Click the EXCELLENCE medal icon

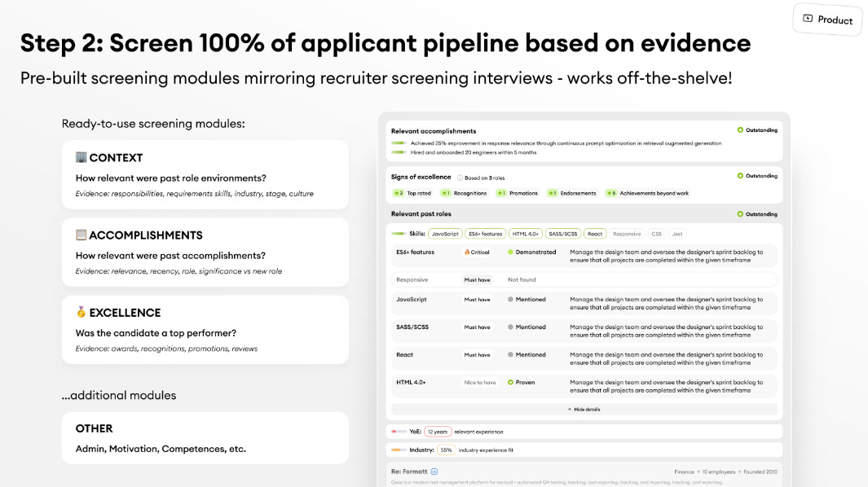(x=81, y=312)
